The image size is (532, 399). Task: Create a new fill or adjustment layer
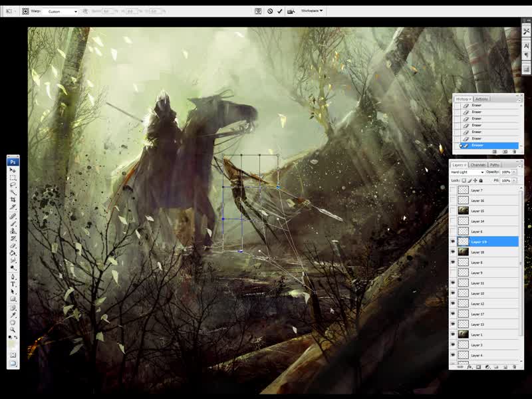pyautogui.click(x=487, y=367)
